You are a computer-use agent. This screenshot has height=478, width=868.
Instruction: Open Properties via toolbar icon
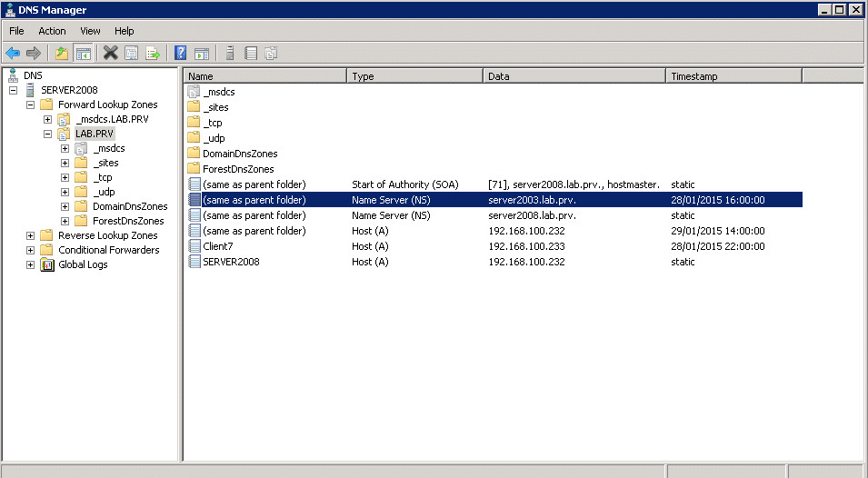point(131,53)
